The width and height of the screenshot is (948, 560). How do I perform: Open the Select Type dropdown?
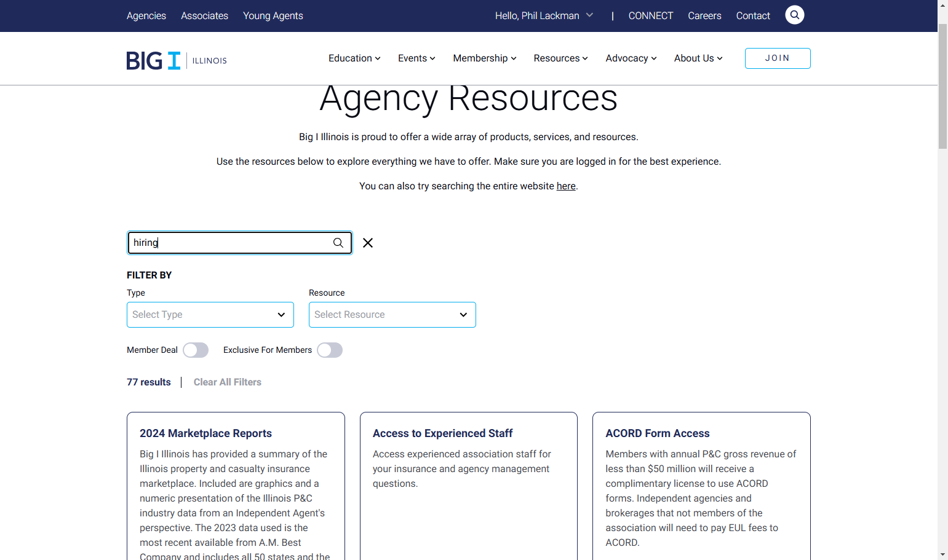tap(210, 315)
